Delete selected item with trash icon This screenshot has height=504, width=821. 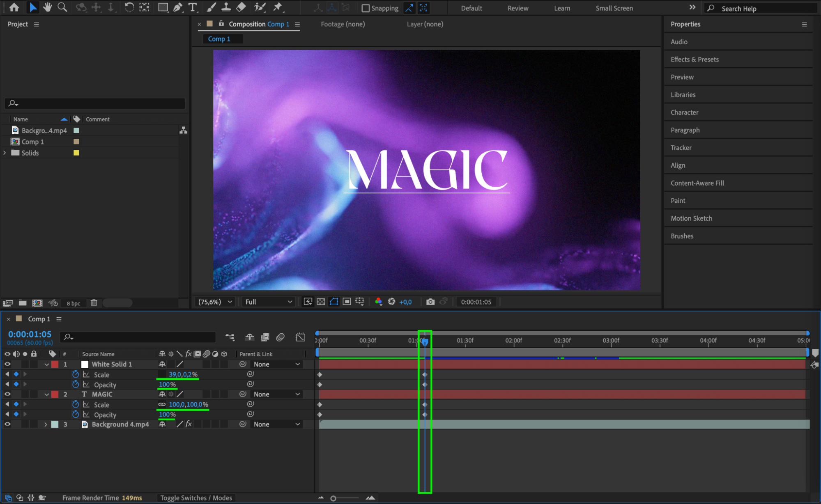pyautogui.click(x=94, y=303)
